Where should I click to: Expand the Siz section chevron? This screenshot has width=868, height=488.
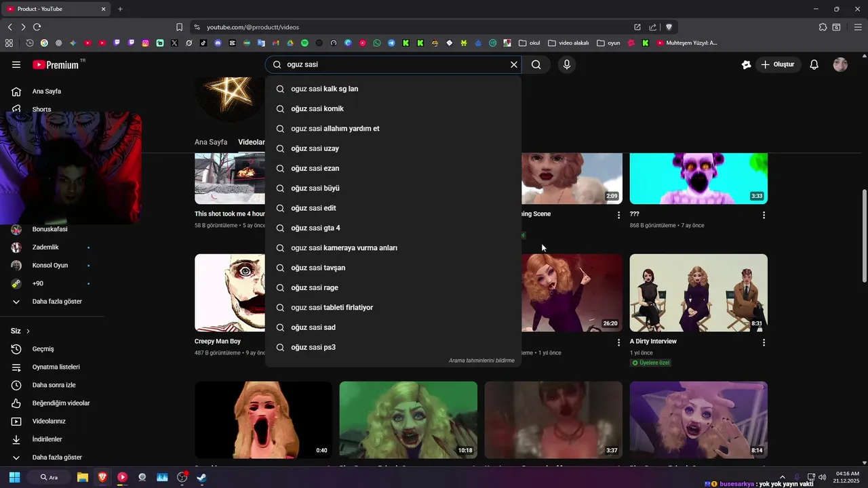coord(28,331)
